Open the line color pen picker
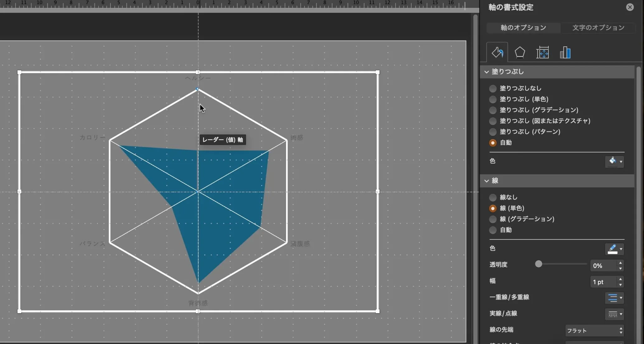644x344 pixels. coord(614,249)
